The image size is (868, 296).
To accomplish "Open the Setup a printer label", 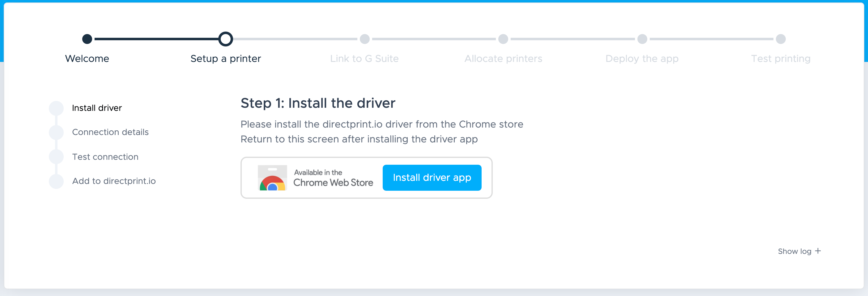I will [225, 59].
